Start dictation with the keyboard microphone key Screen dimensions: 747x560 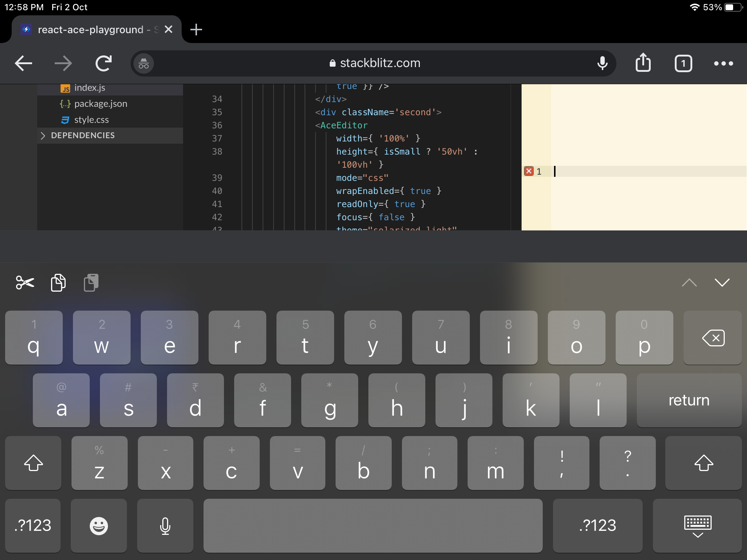click(x=165, y=525)
